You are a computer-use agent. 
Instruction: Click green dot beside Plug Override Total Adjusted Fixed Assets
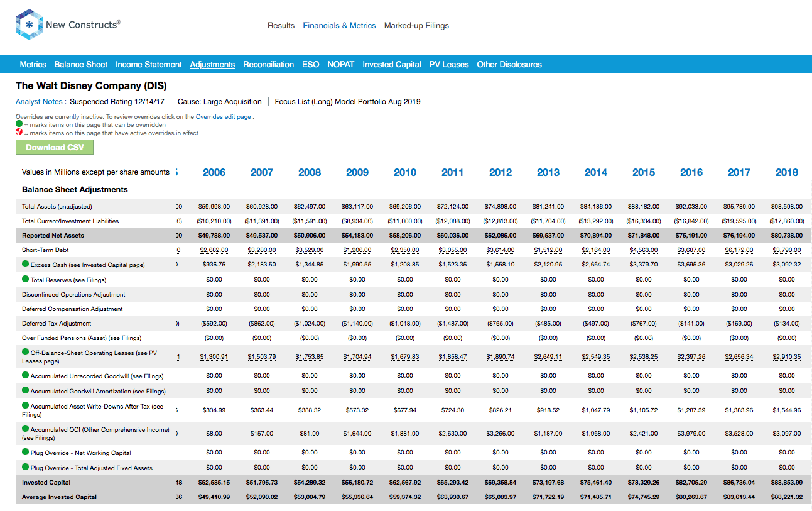tap(25, 467)
